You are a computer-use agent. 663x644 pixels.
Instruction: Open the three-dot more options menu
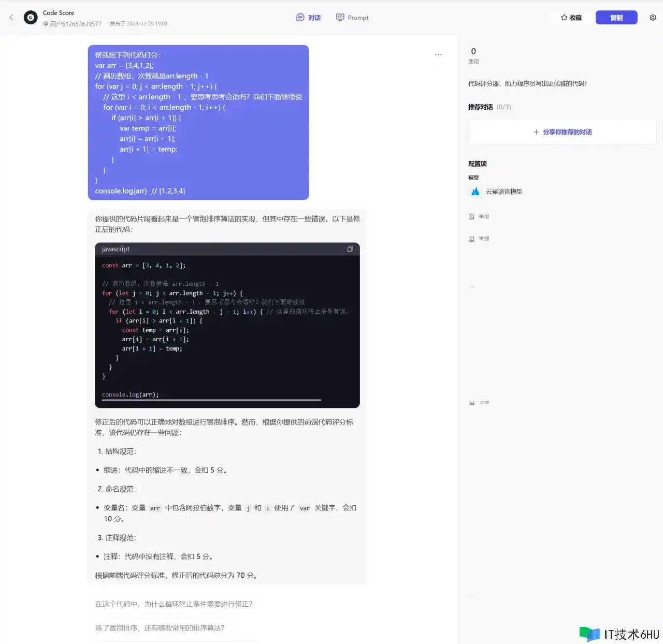click(438, 54)
